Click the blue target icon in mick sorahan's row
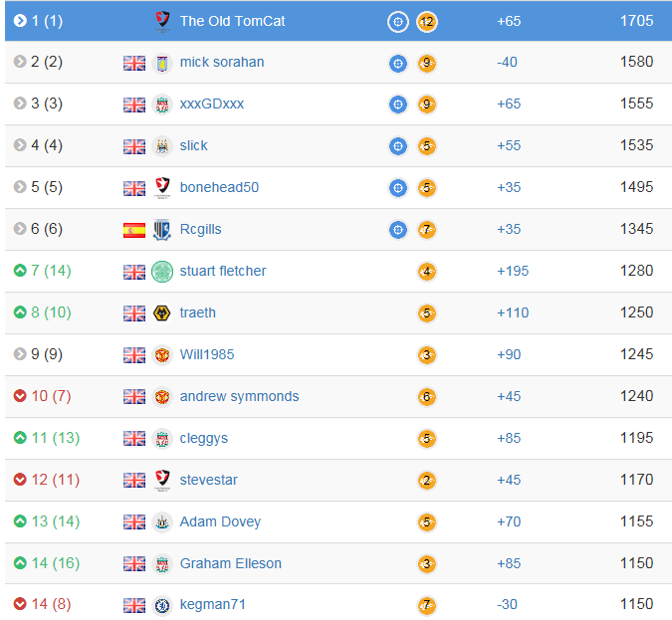 tap(398, 63)
